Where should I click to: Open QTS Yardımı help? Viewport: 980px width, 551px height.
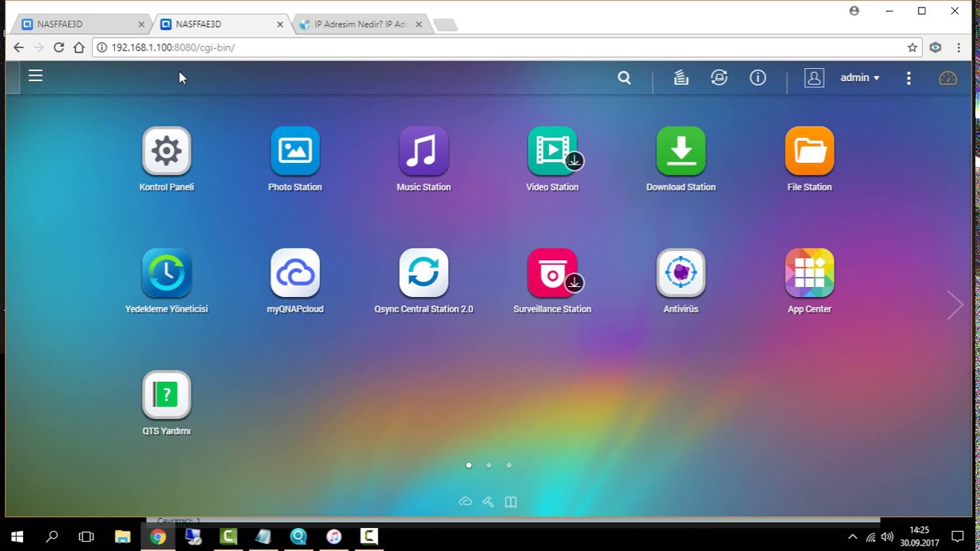(x=166, y=395)
